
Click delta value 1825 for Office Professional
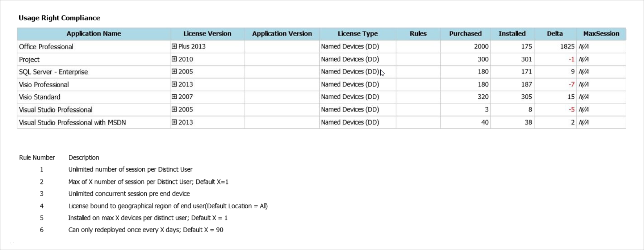[x=567, y=46]
